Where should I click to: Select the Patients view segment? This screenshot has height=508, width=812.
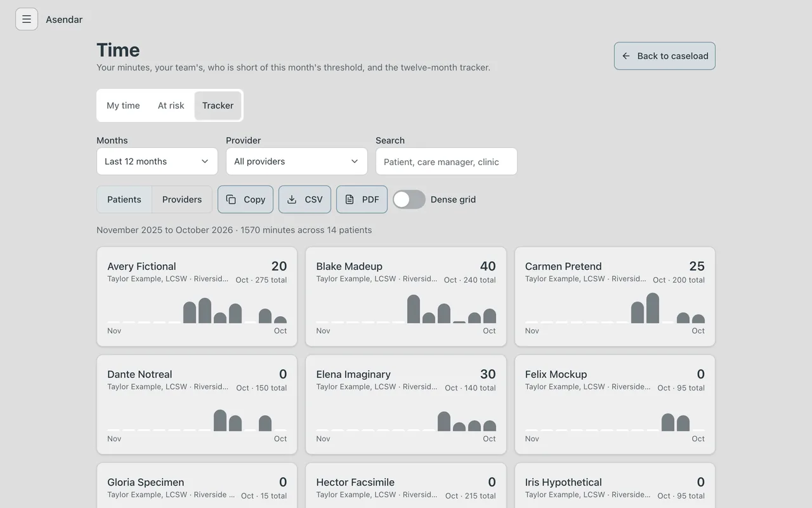[x=124, y=199]
